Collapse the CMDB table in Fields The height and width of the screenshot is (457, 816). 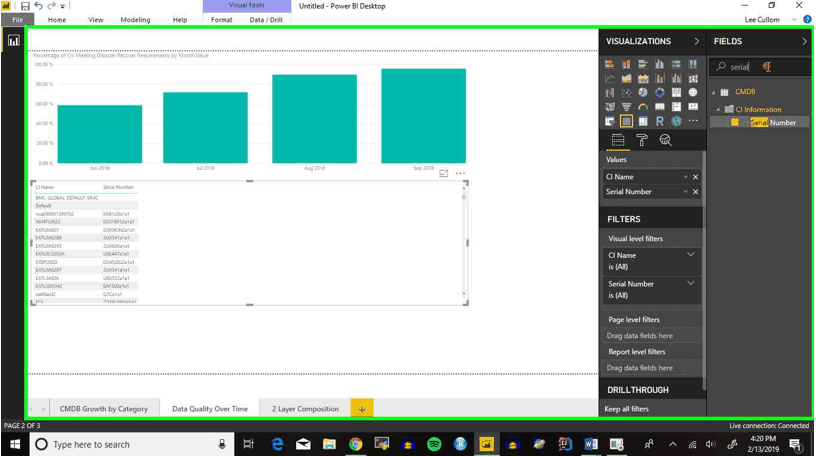713,93
